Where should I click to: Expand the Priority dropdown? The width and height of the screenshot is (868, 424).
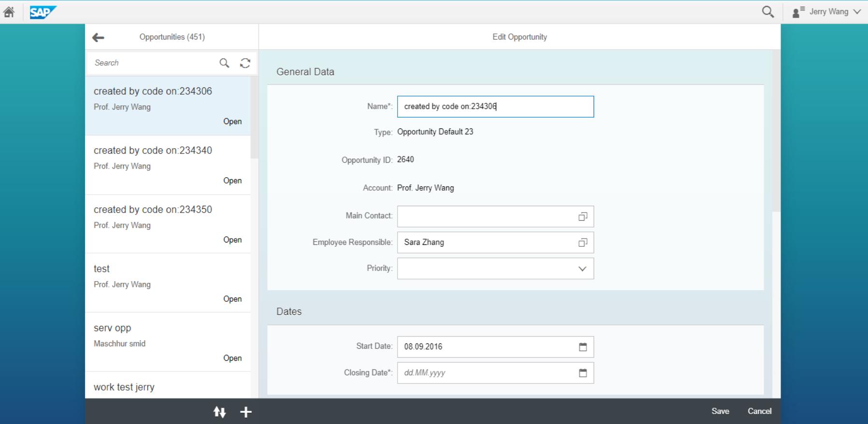point(583,269)
